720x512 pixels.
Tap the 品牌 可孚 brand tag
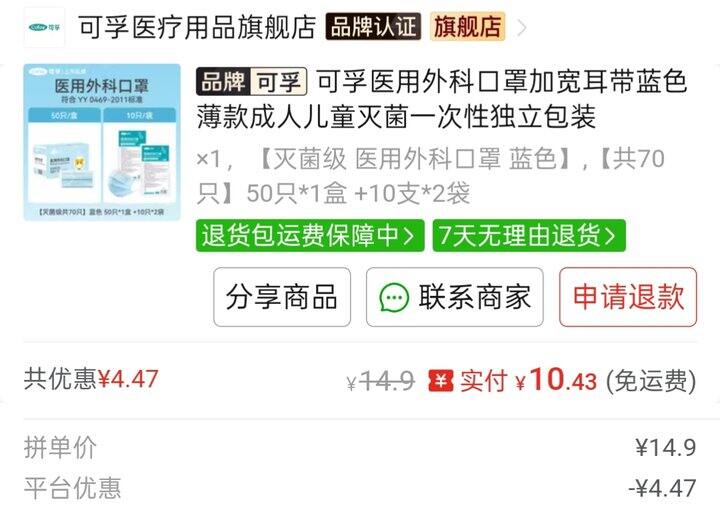pos(252,82)
